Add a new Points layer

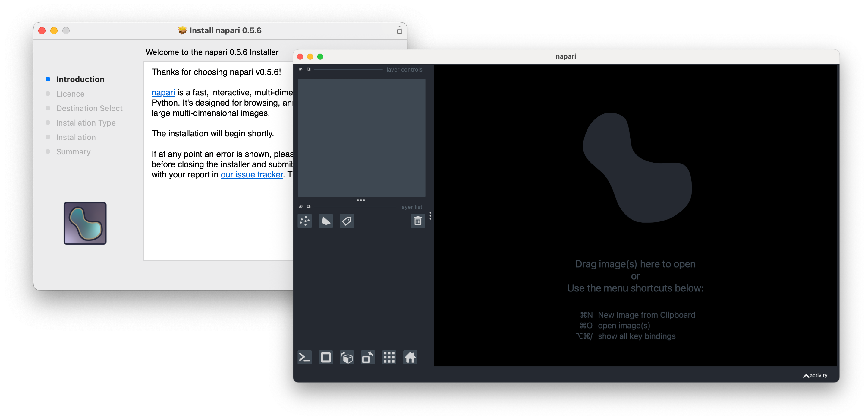click(305, 221)
